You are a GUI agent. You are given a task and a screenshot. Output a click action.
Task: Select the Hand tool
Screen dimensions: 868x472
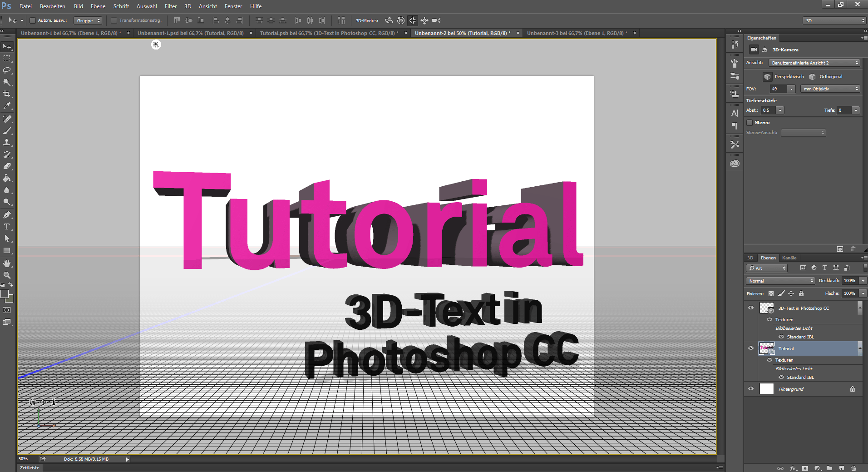(x=7, y=263)
